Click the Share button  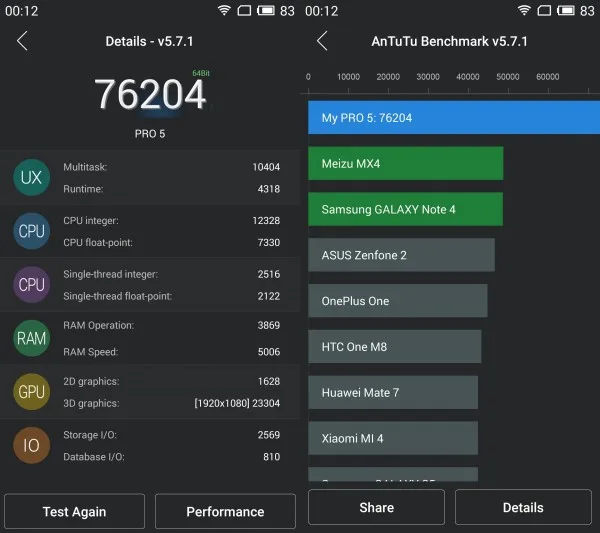[x=377, y=507]
